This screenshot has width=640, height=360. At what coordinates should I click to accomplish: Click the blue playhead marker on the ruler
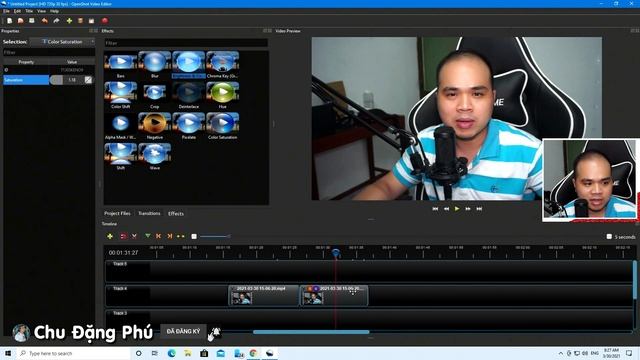[x=336, y=253]
